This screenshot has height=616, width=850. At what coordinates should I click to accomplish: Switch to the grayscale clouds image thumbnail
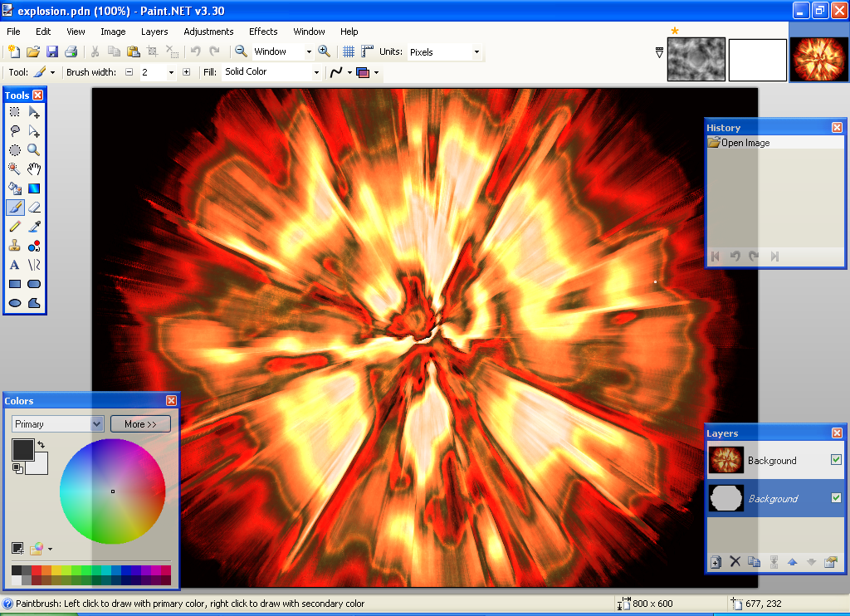tap(696, 59)
